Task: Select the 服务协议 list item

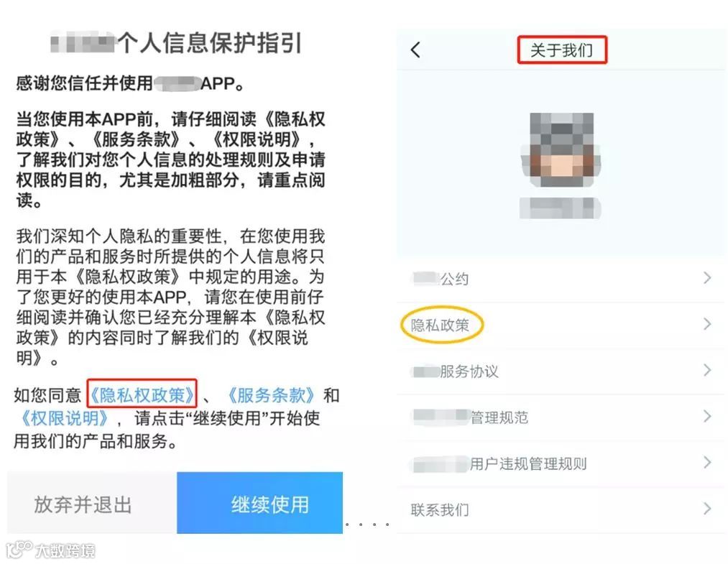Action: (x=561, y=371)
